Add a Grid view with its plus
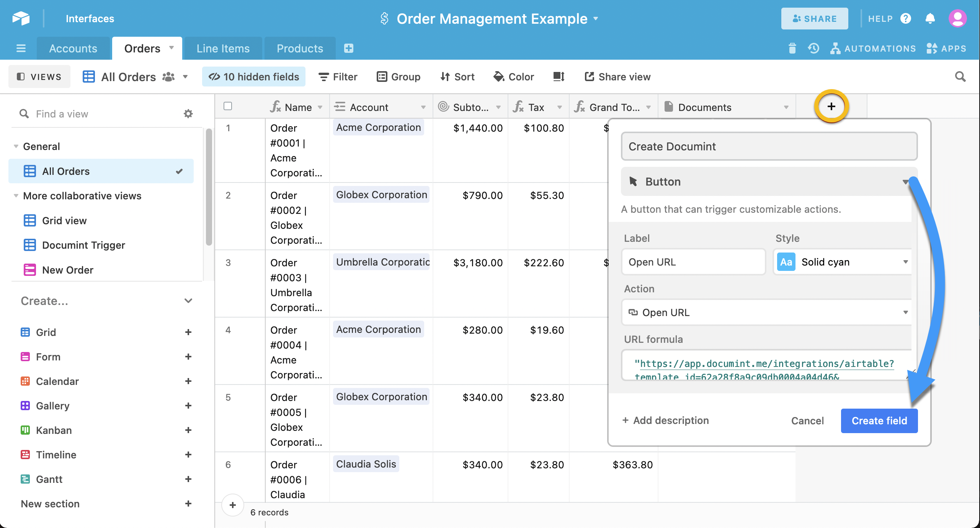Image resolution: width=980 pixels, height=528 pixels. pos(188,332)
